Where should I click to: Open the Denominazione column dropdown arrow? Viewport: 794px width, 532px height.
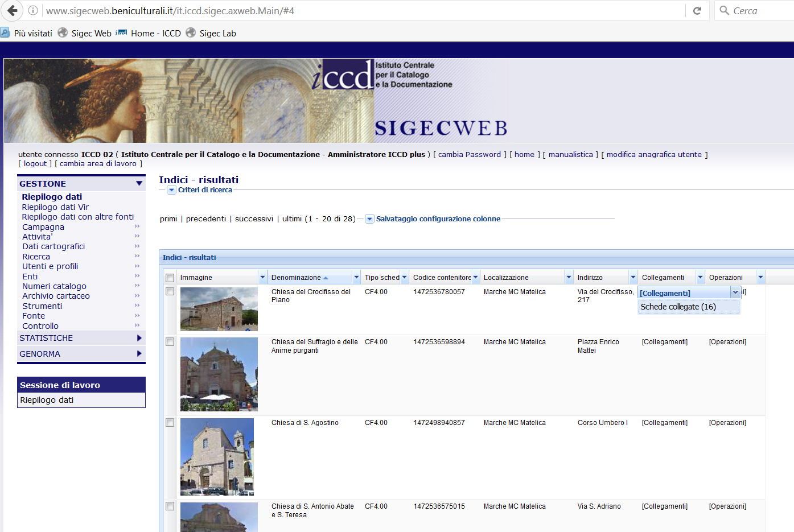[356, 278]
